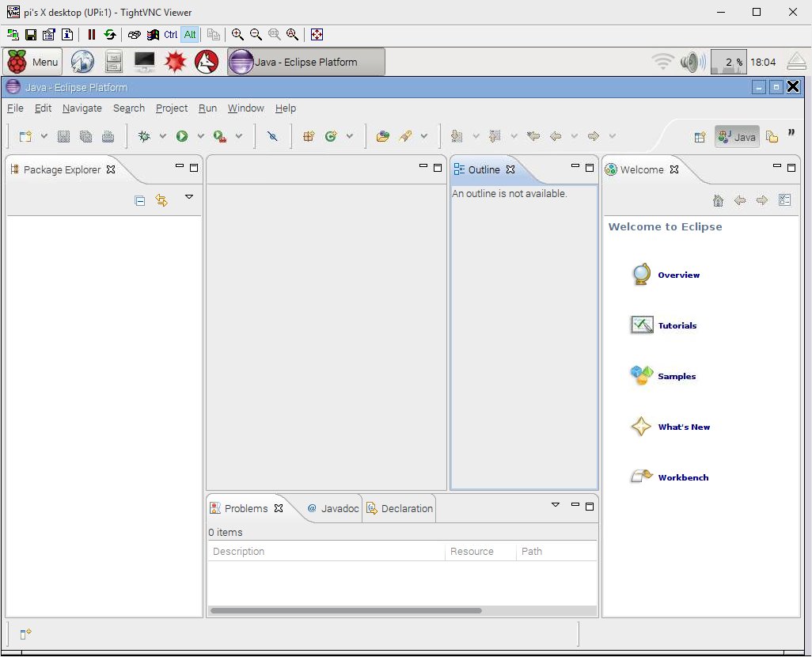Expand the Debug dropdown arrow
This screenshot has width=812, height=657.
[162, 136]
